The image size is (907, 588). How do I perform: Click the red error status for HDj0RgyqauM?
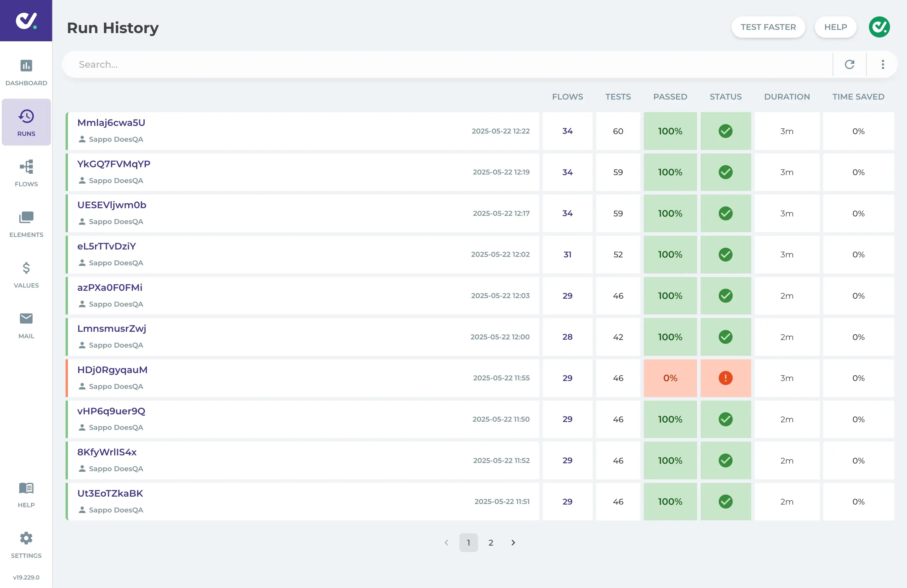click(725, 378)
